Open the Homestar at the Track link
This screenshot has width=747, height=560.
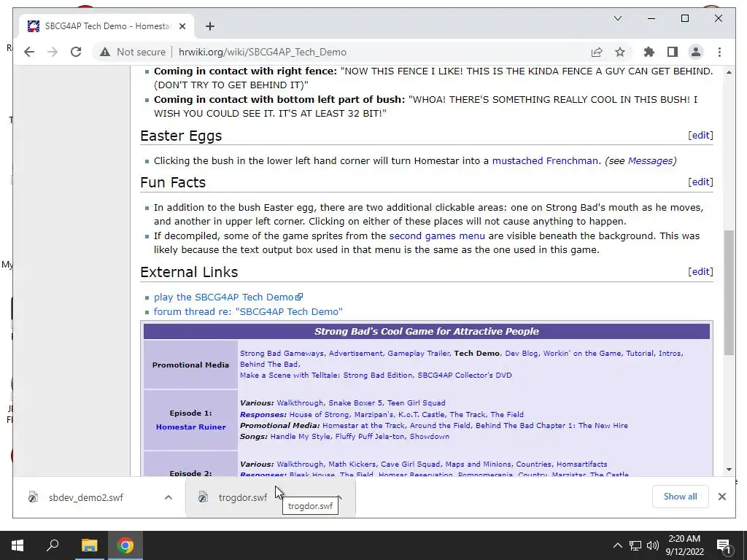point(363,425)
